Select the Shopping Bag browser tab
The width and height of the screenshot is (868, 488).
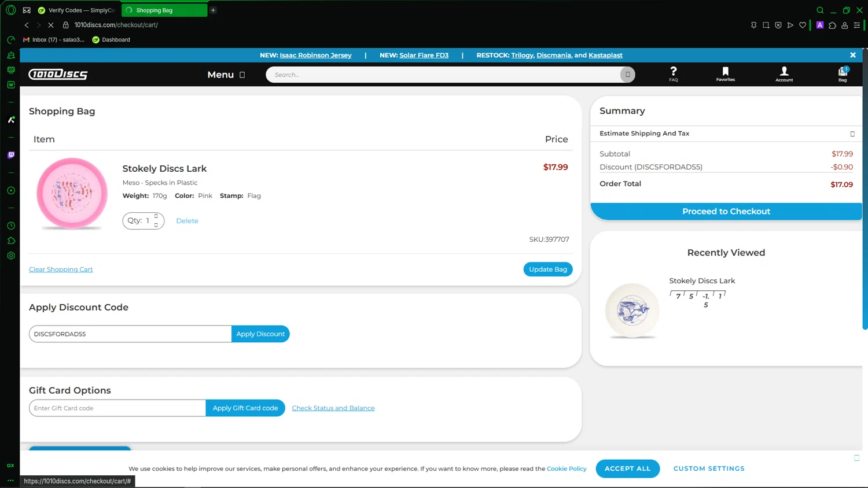click(164, 10)
